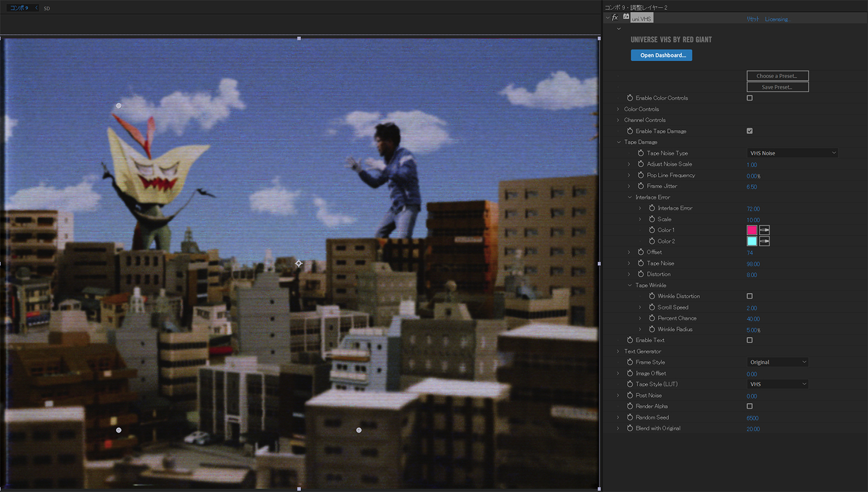Click the SD breadcrumb tab in viewer

tap(47, 9)
